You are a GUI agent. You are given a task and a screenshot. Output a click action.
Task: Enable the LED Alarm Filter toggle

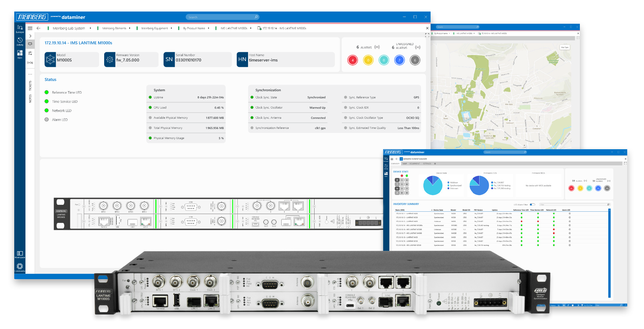[532, 204]
